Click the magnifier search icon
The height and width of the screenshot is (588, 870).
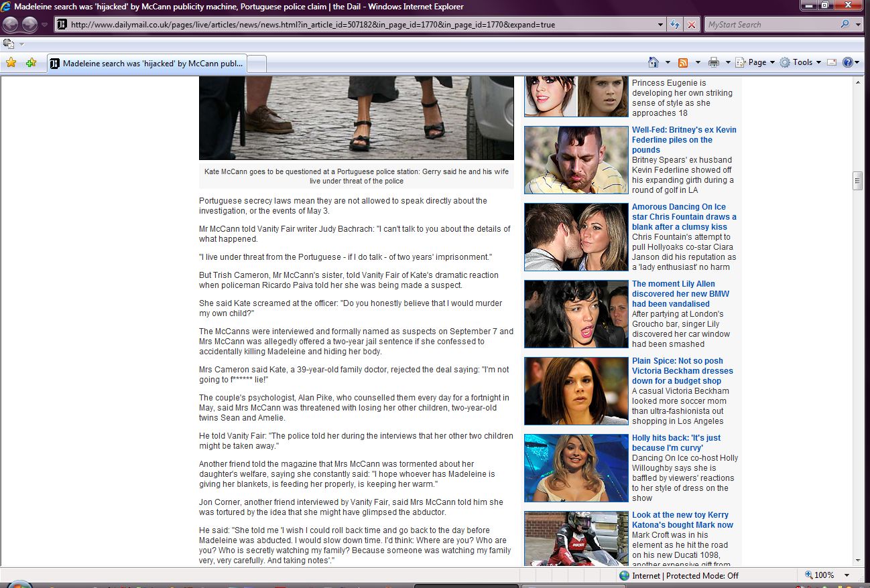845,25
